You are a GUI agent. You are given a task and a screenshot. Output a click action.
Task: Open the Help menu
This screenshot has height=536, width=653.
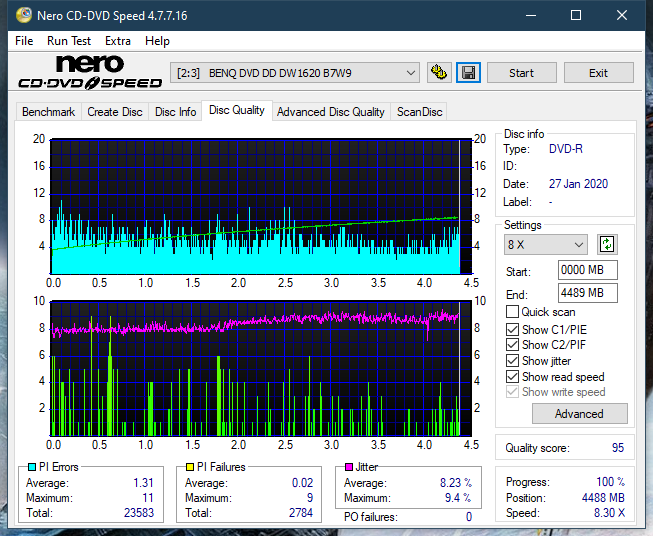pyautogui.click(x=157, y=41)
